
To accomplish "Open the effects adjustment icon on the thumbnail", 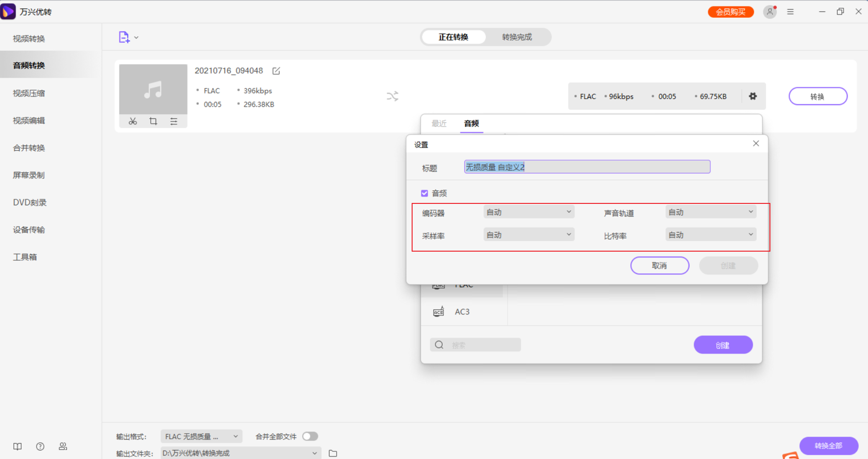I will pos(174,121).
